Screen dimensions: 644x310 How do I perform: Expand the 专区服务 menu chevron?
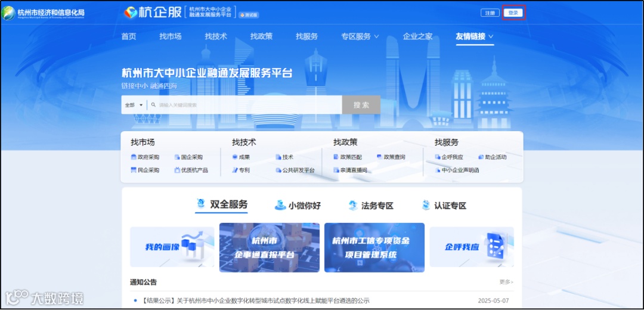pos(377,36)
